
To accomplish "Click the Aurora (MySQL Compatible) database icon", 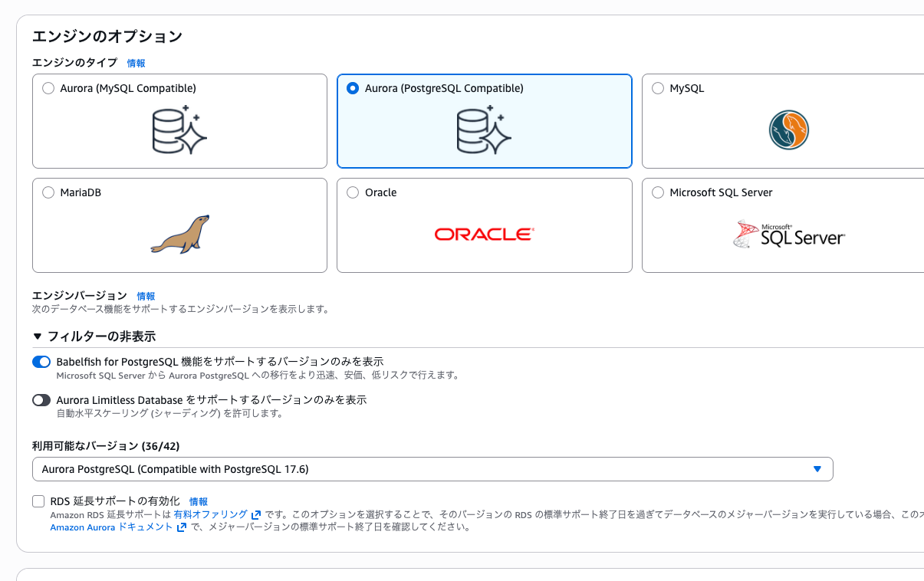I will [179, 129].
